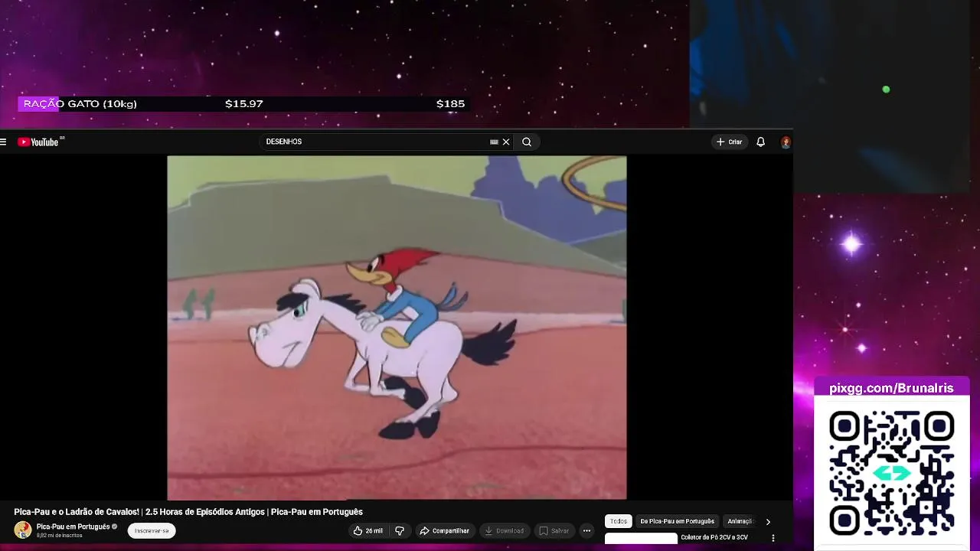The height and width of the screenshot is (551, 980).
Task: Open the notifications bell
Action: pos(760,142)
